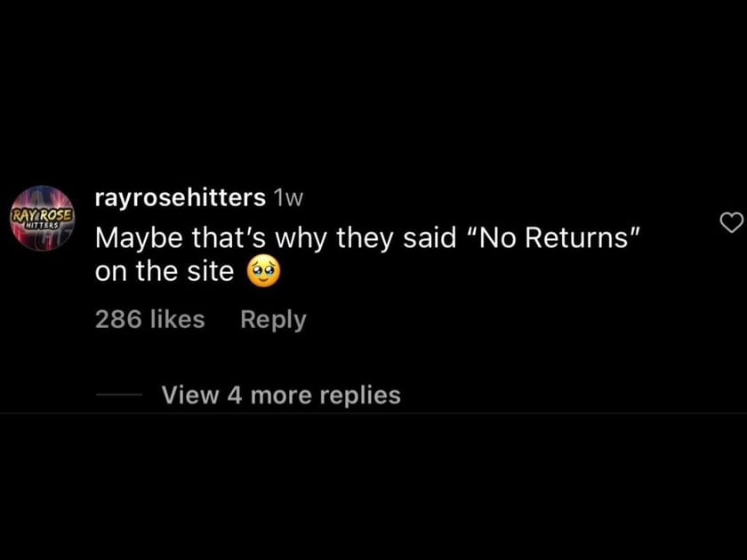
Task: View the 286 likes list
Action: (149, 319)
